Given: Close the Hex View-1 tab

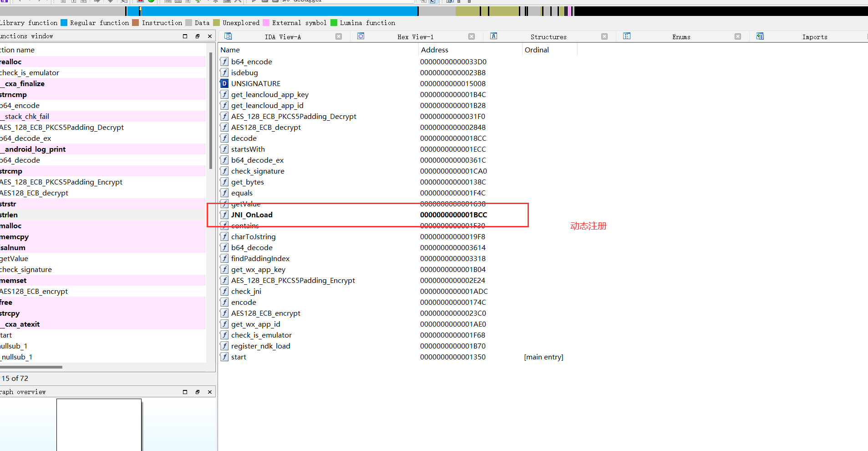Looking at the screenshot, I should tap(472, 36).
